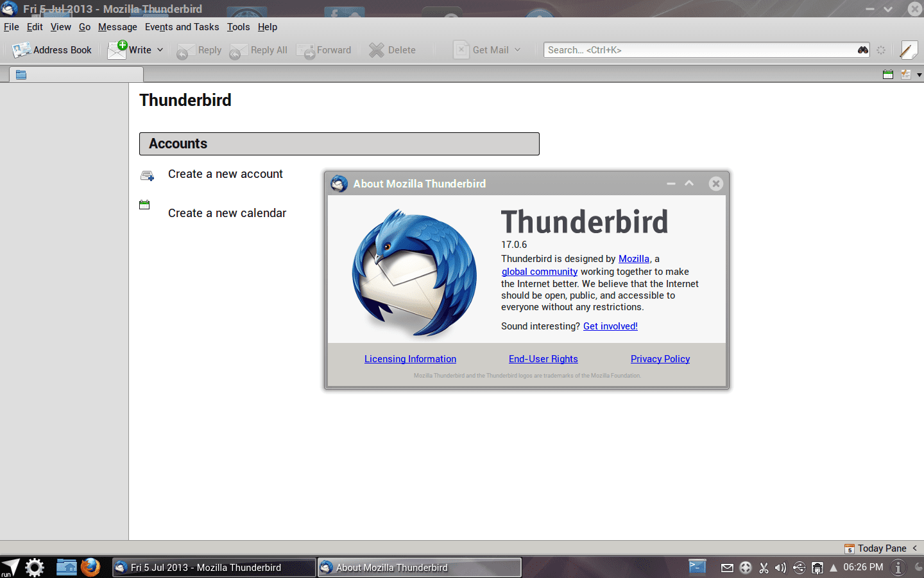This screenshot has width=924, height=578.
Task: Open system settings gear in taskbar
Action: pyautogui.click(x=35, y=567)
